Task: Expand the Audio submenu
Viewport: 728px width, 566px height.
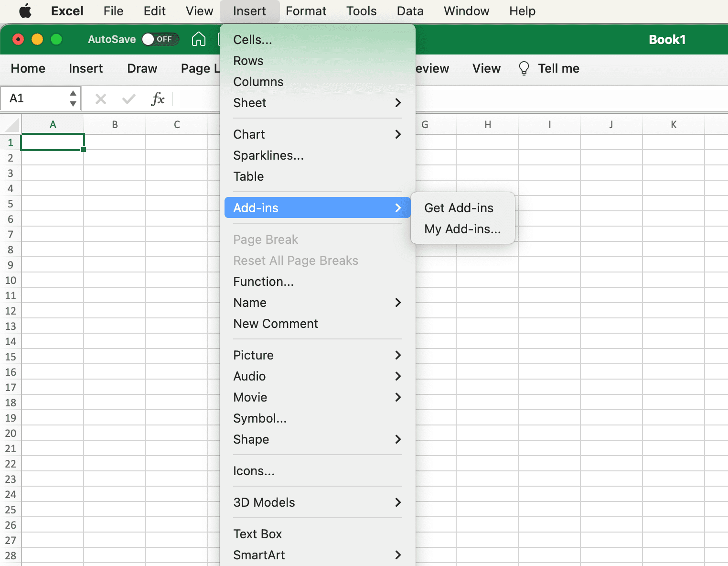Action: (398, 376)
